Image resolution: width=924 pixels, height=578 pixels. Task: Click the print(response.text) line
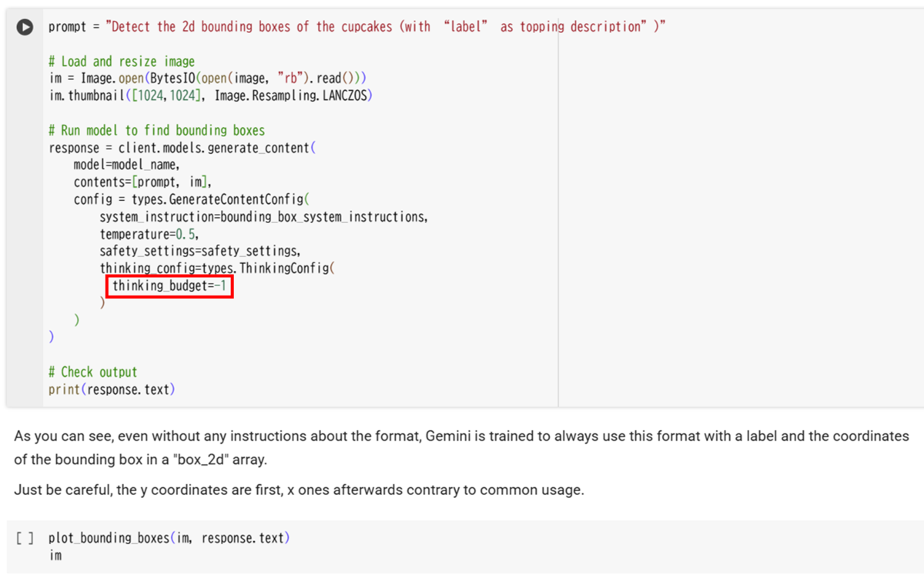[x=112, y=389]
